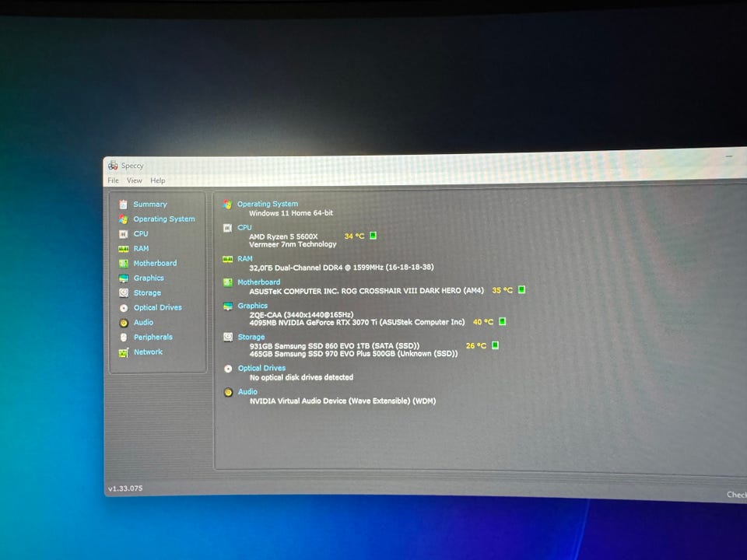
Task: Click the storage temperature 26 °C value
Action: (x=476, y=345)
